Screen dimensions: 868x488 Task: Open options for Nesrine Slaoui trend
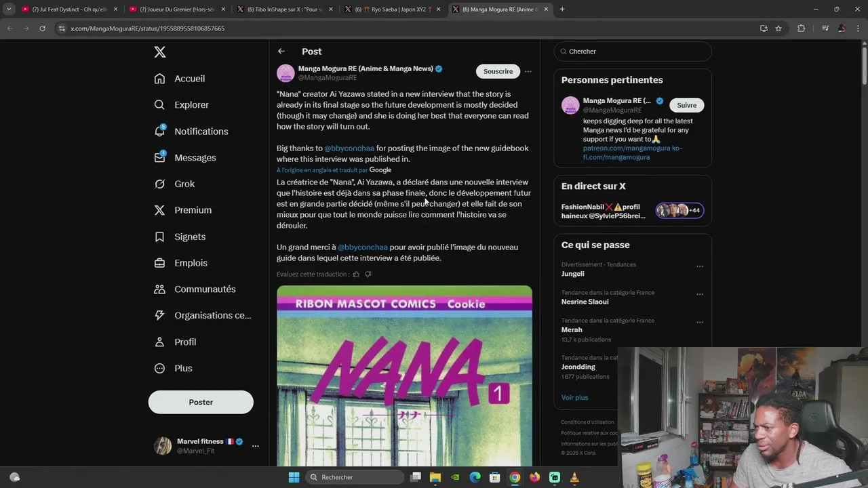pyautogui.click(x=700, y=294)
